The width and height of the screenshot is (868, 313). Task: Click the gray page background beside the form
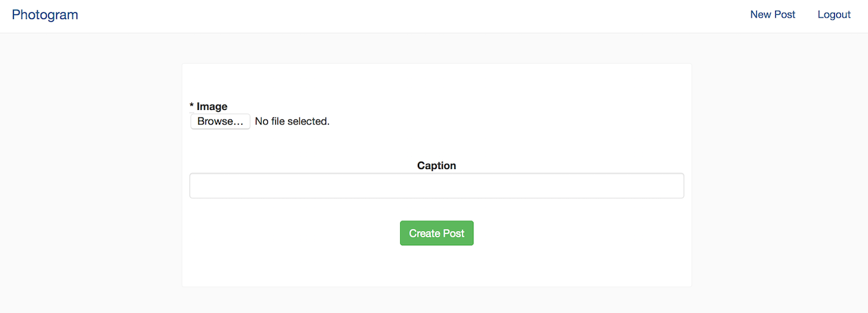[x=88, y=170]
